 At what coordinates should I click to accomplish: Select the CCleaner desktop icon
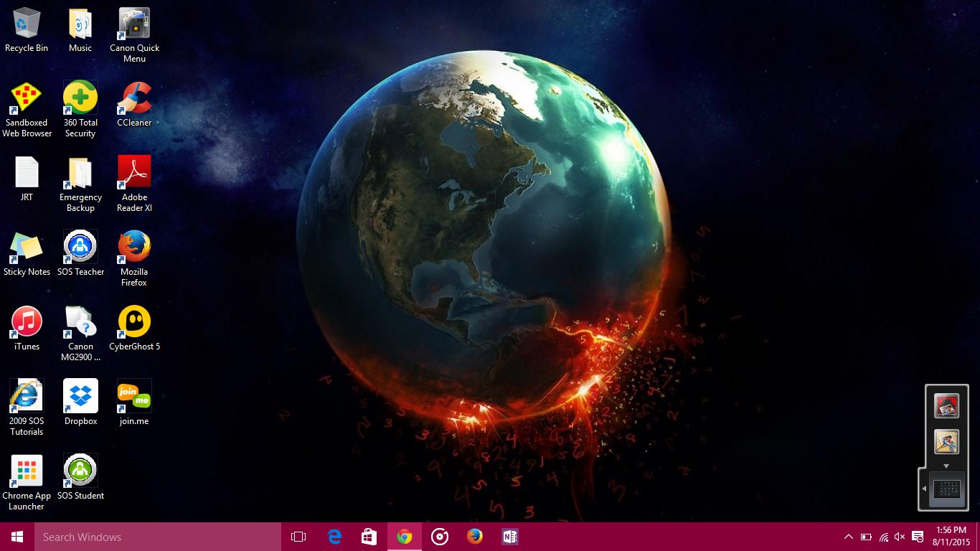tap(134, 105)
